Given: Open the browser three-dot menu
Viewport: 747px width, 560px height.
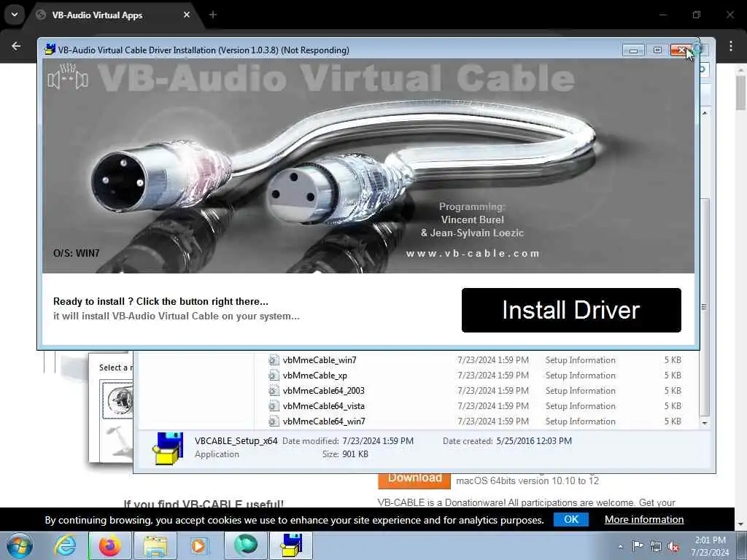Looking at the screenshot, I should 731,46.
